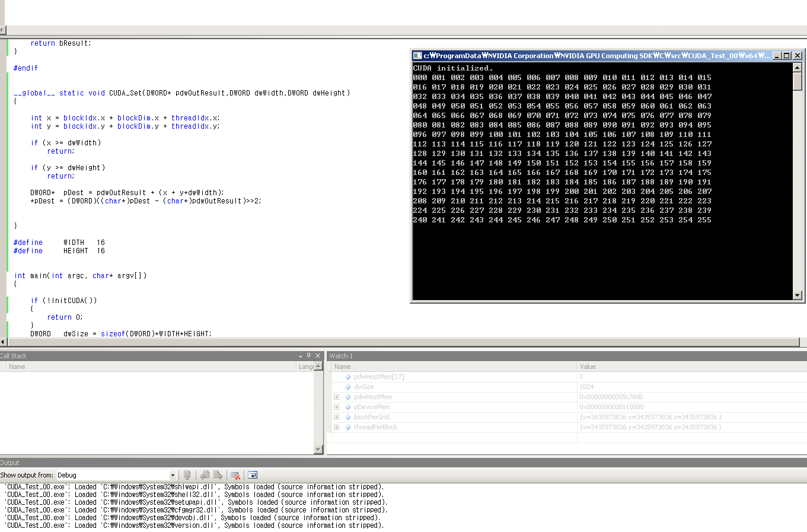Image resolution: width=807 pixels, height=532 pixels.
Task: Expand the pDeviceMem watch entry
Action: [x=336, y=407]
